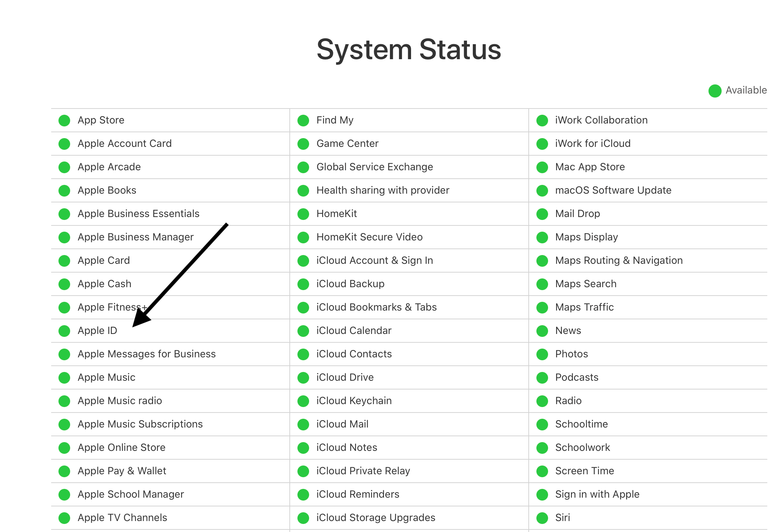Click the System Status page heading
Viewport: 779px width, 532px height.
409,50
